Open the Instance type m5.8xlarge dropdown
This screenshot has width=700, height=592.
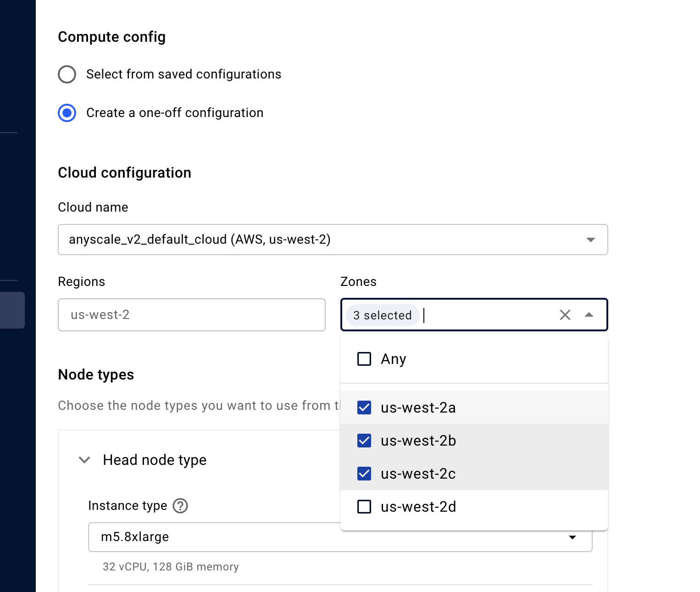340,537
